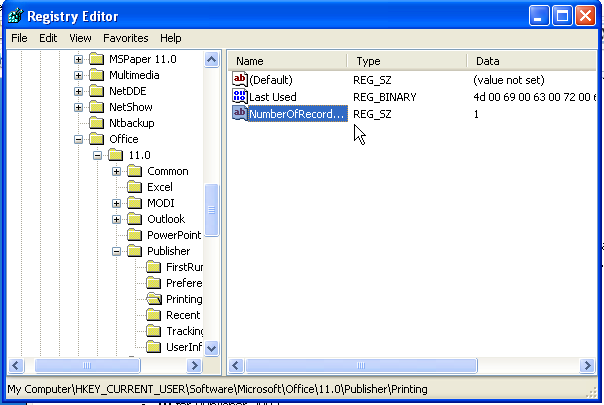The height and width of the screenshot is (405, 604).
Task: Click the NetShow folder icon
Action: click(96, 107)
